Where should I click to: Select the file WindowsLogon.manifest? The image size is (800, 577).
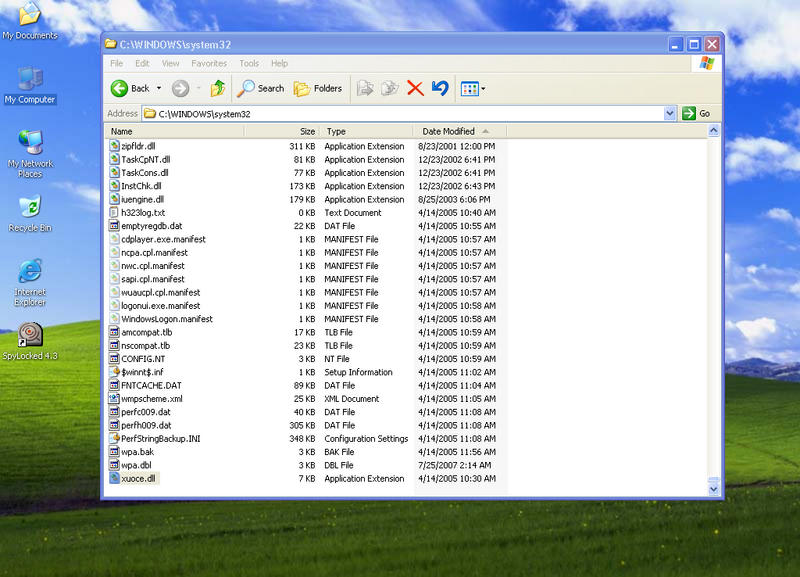pyautogui.click(x=167, y=319)
